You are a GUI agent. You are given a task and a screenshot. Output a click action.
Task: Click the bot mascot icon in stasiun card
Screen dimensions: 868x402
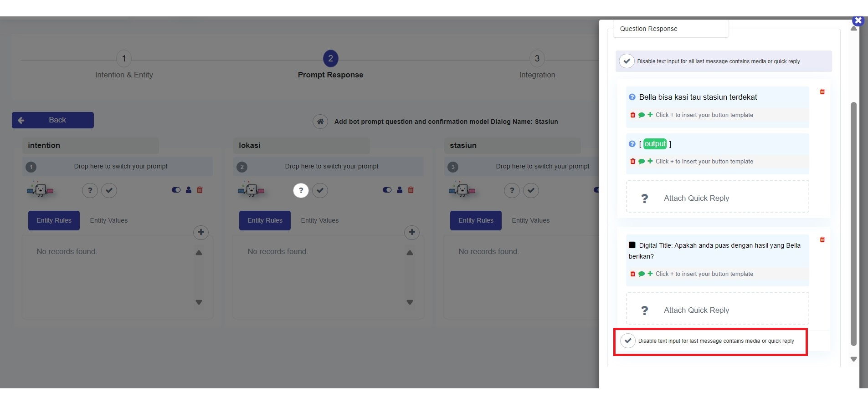[x=462, y=189]
